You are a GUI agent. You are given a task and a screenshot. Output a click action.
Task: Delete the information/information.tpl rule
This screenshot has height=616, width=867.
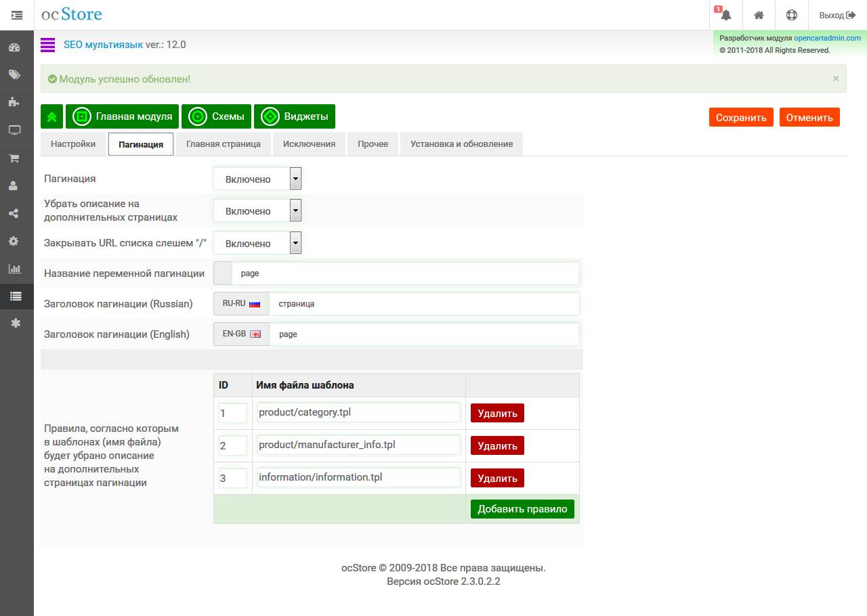tap(497, 478)
